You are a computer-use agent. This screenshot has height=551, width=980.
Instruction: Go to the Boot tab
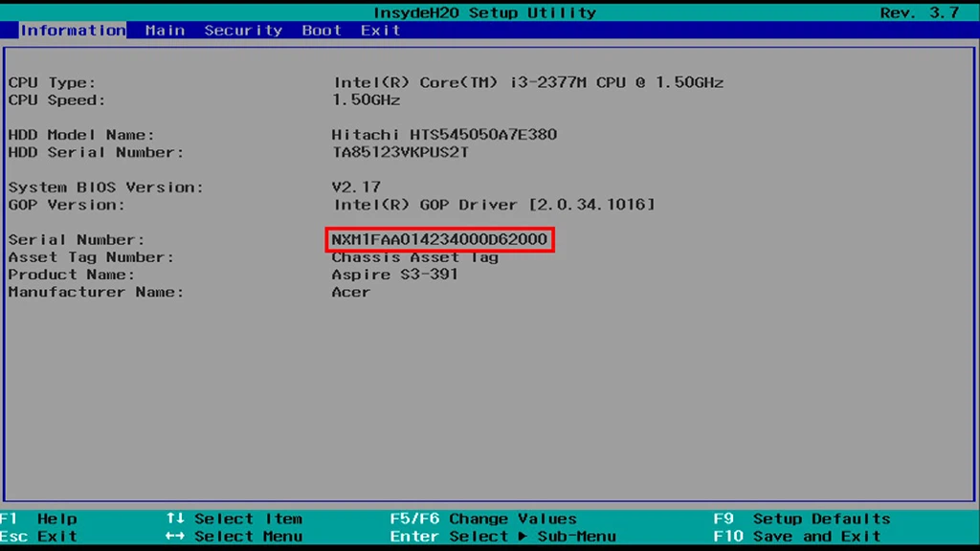[x=322, y=30]
